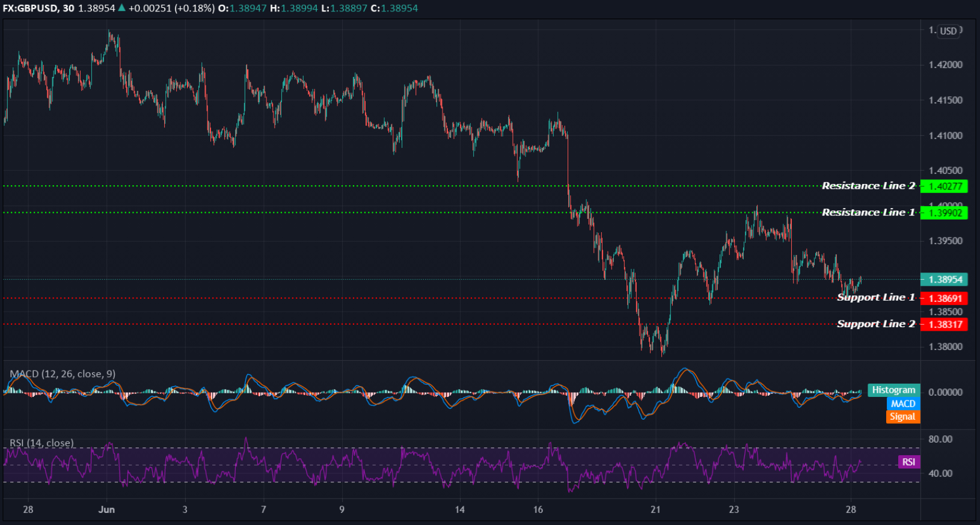The height and width of the screenshot is (525, 980).
Task: Click the L:1.38897 low value in header
Action: tap(344, 8)
